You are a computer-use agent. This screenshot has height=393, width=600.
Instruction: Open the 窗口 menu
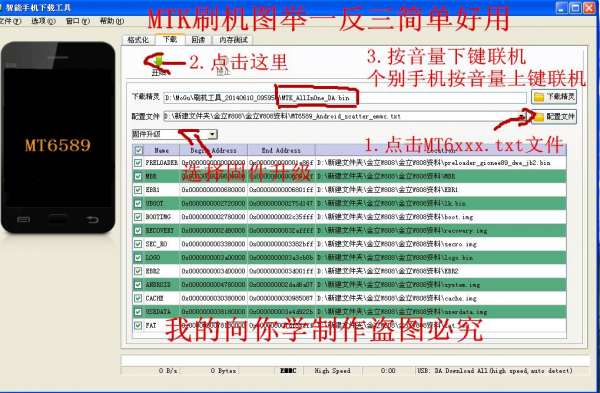coord(77,21)
